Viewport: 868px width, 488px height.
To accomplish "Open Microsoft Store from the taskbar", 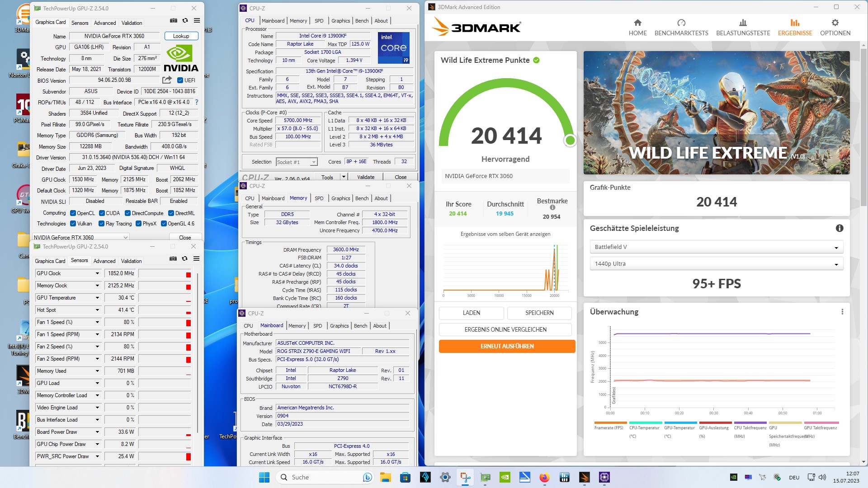I will pyautogui.click(x=405, y=477).
